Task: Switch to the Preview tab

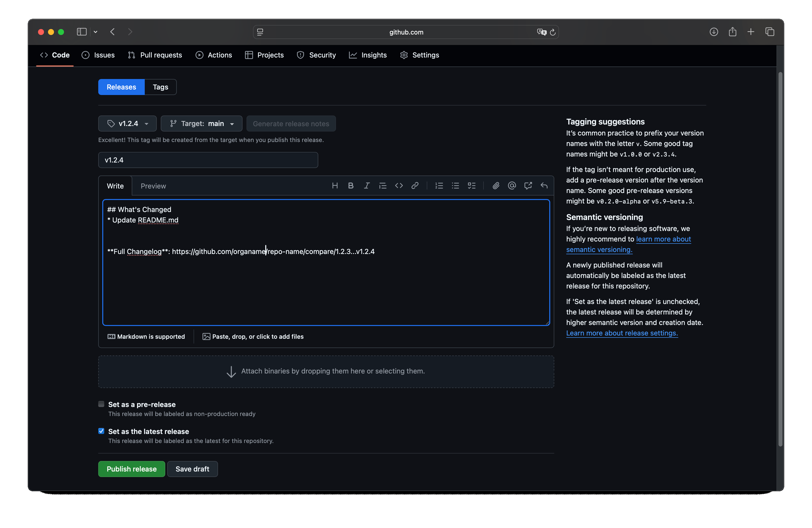Action: [153, 186]
